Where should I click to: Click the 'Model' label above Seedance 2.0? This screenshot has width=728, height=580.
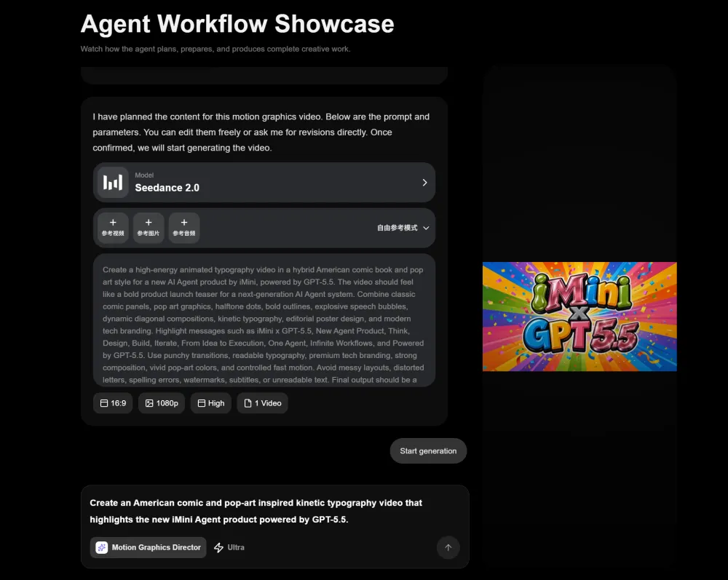pos(144,175)
